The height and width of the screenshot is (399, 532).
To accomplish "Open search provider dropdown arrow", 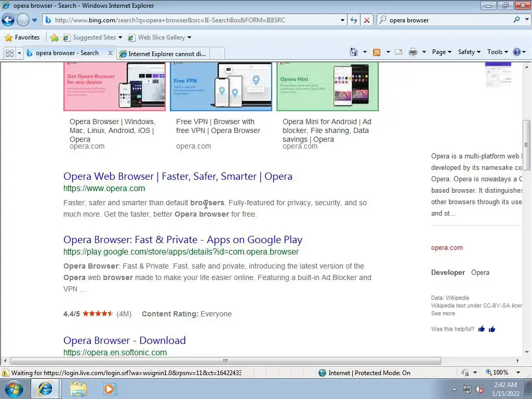I will [x=527, y=20].
